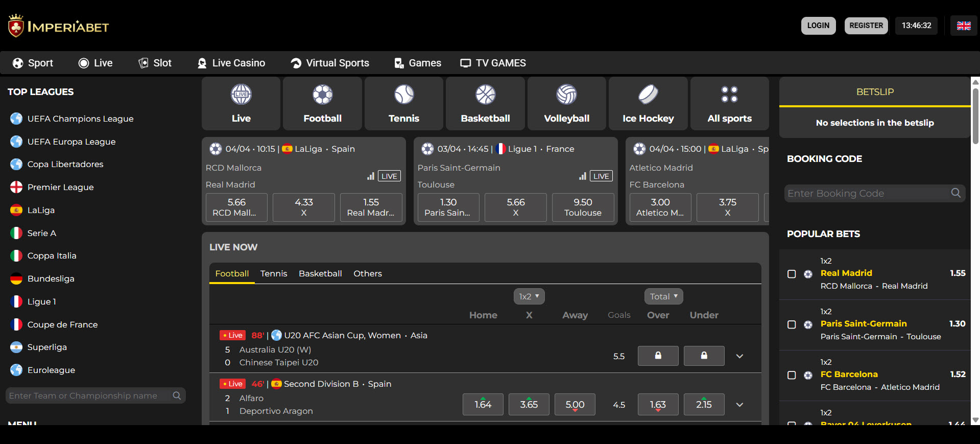Open the Live Casino menu
This screenshot has height=444, width=980.
pyautogui.click(x=231, y=63)
